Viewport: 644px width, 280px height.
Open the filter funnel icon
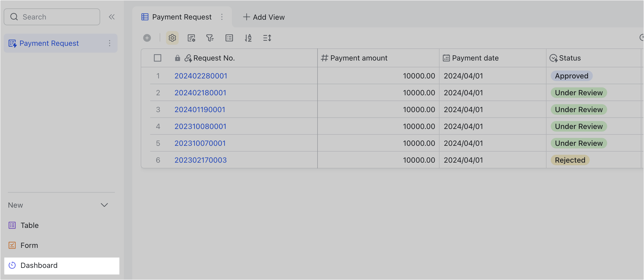pos(210,38)
